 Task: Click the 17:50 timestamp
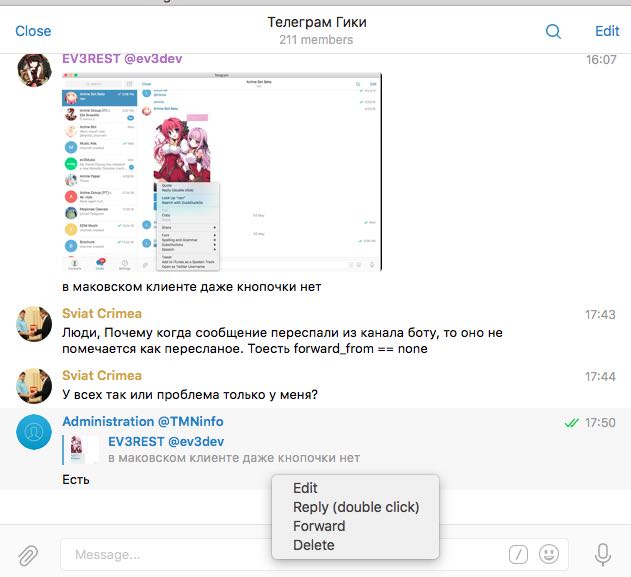pos(600,422)
